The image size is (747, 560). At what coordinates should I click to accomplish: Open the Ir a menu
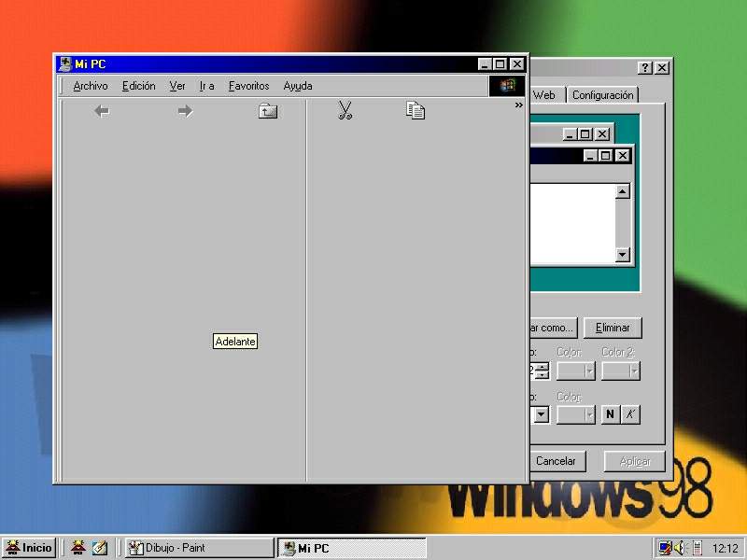pyautogui.click(x=206, y=86)
